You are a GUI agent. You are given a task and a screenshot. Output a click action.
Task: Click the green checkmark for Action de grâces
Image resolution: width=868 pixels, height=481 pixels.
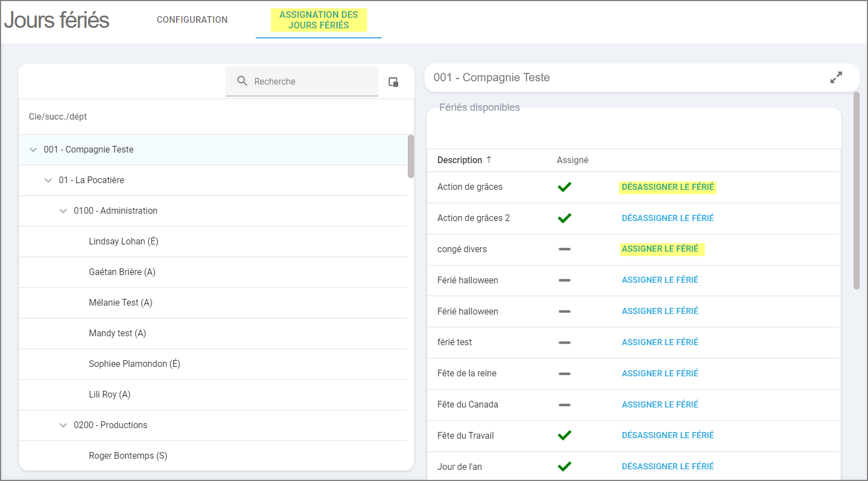point(564,187)
